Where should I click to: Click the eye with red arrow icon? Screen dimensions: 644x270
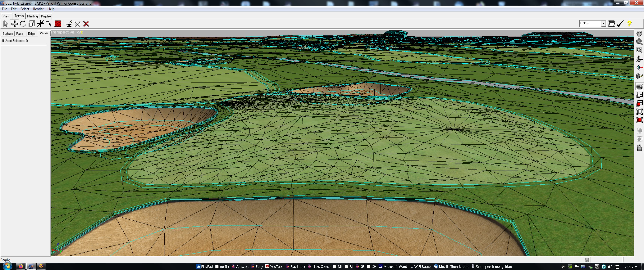click(639, 67)
